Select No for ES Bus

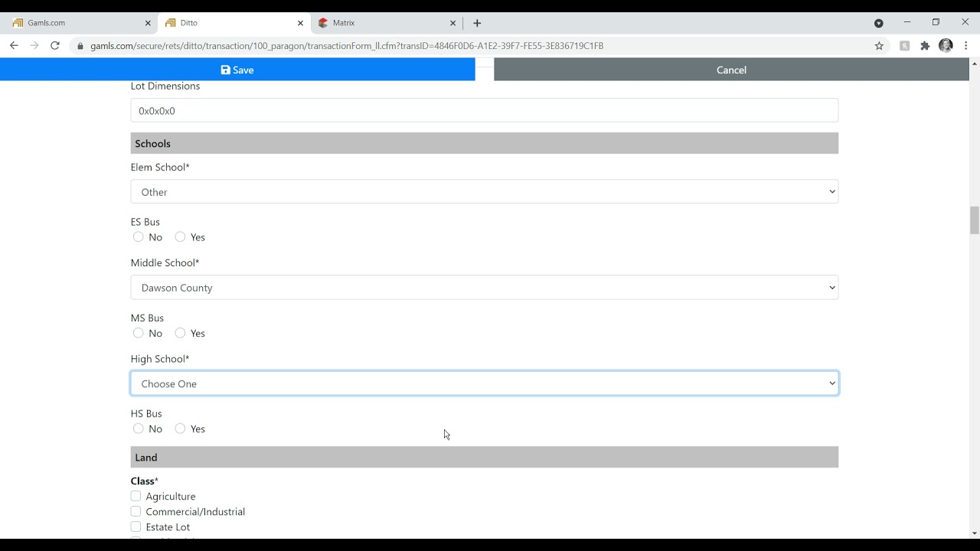138,236
